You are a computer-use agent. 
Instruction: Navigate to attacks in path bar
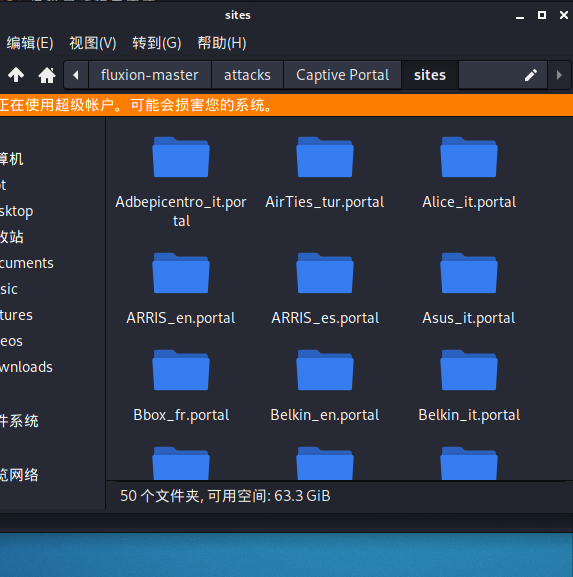(x=247, y=75)
